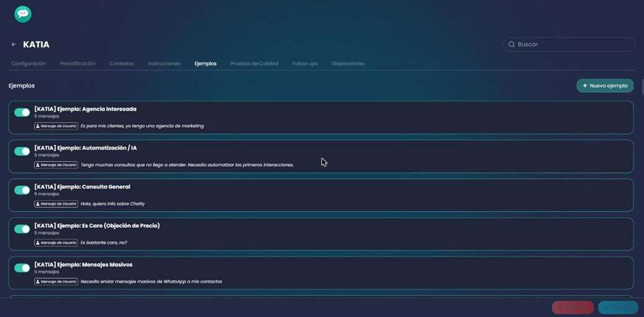Image resolution: width=644 pixels, height=317 pixels.
Task: Disable the Agencia Interesada example toggle
Action: click(22, 113)
